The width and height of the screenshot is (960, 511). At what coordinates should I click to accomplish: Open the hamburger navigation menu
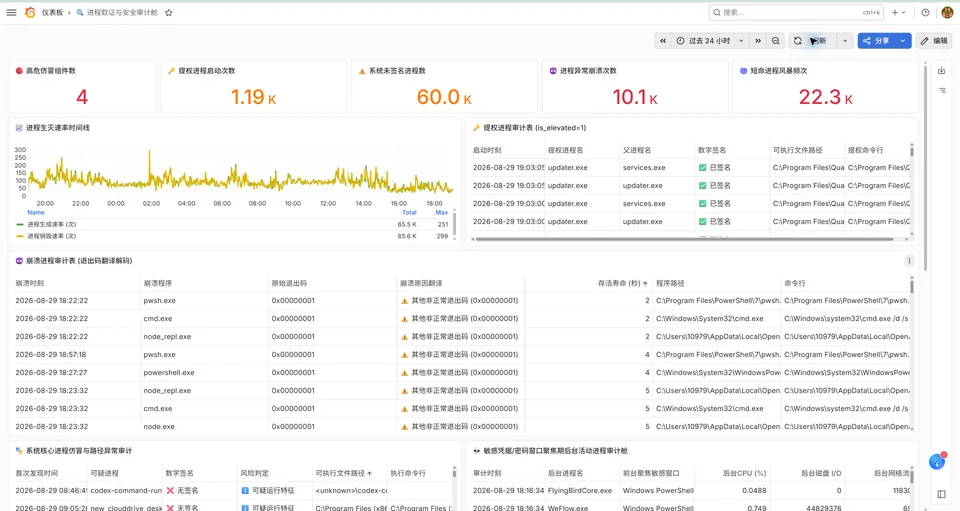(11, 12)
